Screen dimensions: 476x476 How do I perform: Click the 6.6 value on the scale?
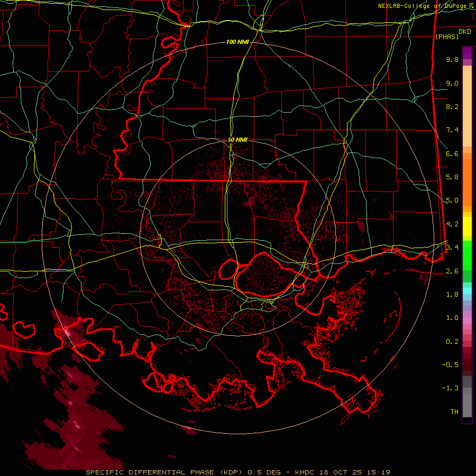click(452, 153)
